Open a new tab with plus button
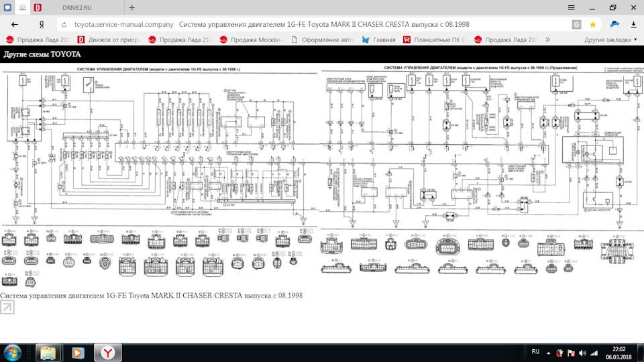 [132, 7]
